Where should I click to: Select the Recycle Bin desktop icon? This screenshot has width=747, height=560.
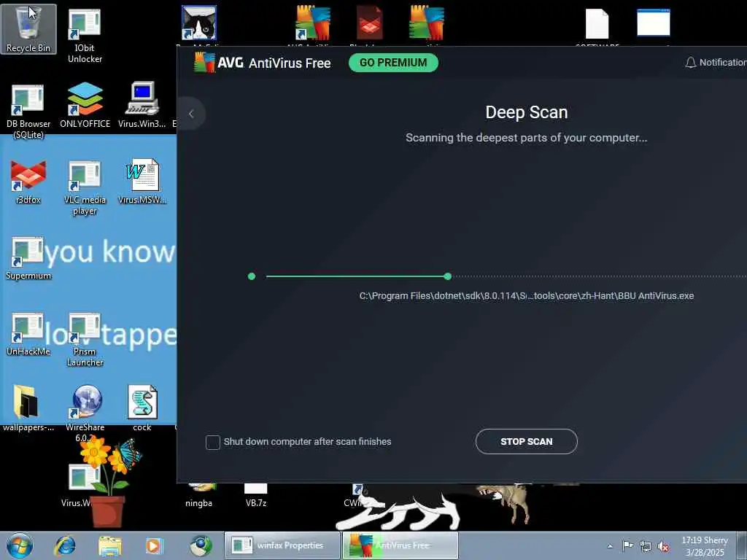click(x=28, y=29)
